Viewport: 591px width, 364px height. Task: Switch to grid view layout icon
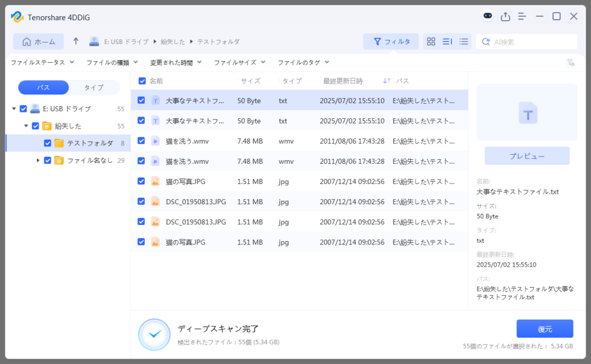click(431, 42)
